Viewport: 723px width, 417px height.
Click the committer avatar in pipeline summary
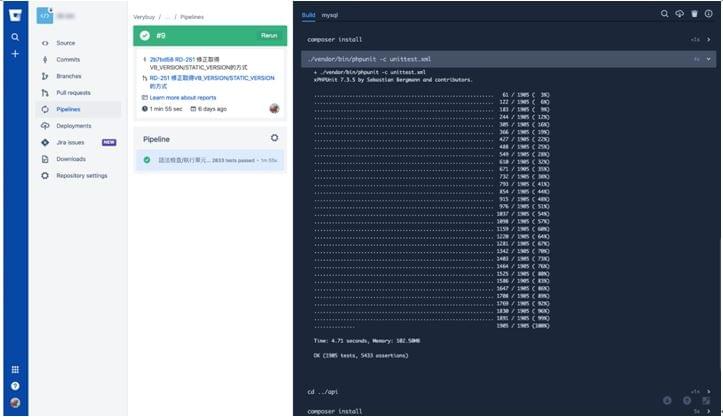point(274,109)
